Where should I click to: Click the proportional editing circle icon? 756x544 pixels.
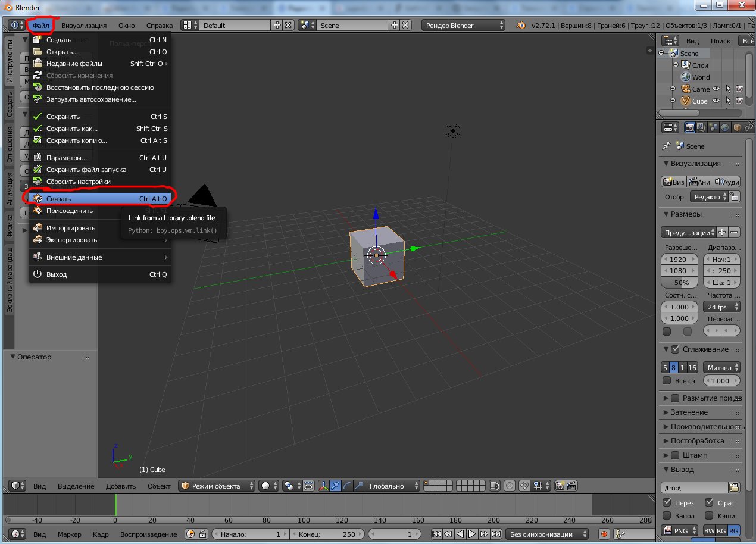click(510, 486)
